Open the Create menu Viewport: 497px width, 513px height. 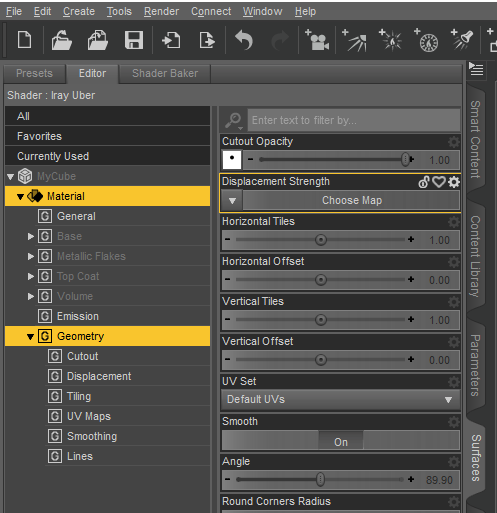point(79,11)
